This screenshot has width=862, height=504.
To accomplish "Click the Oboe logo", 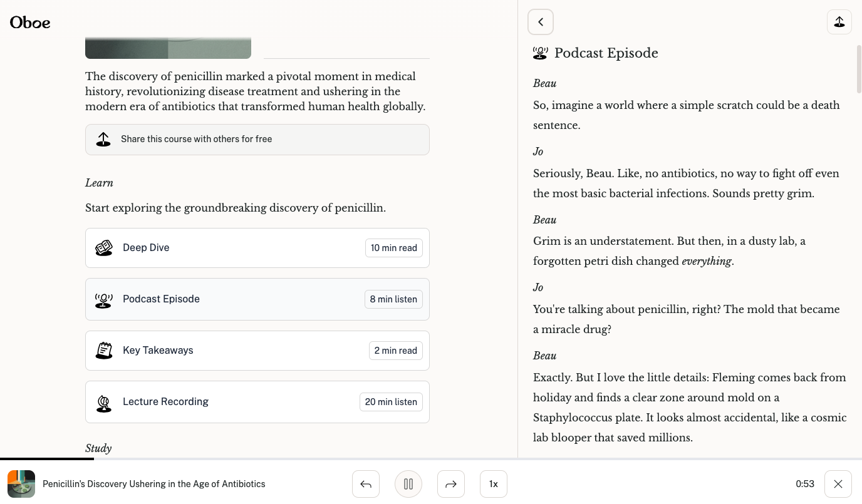I will point(30,23).
